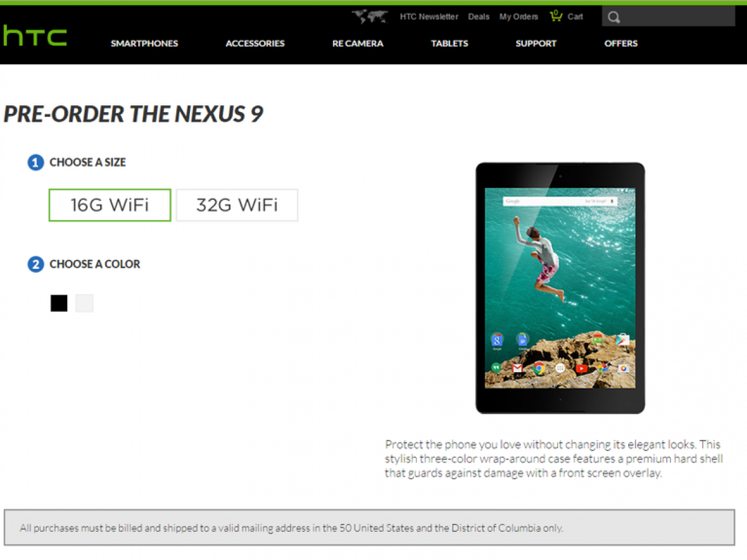Go to the HTC Newsletter link

429,17
